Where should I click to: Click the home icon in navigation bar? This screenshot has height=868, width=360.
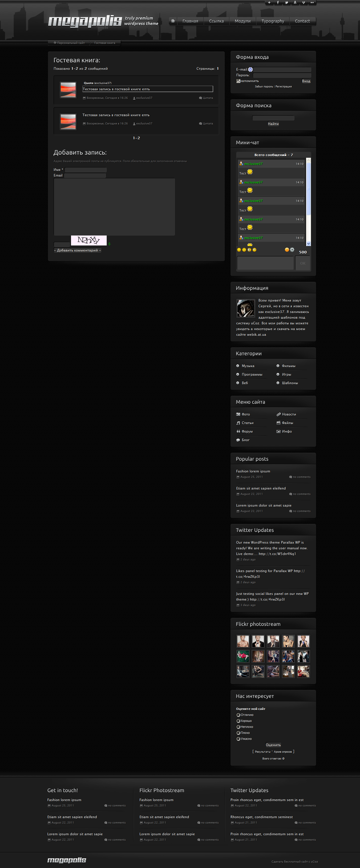(x=173, y=21)
